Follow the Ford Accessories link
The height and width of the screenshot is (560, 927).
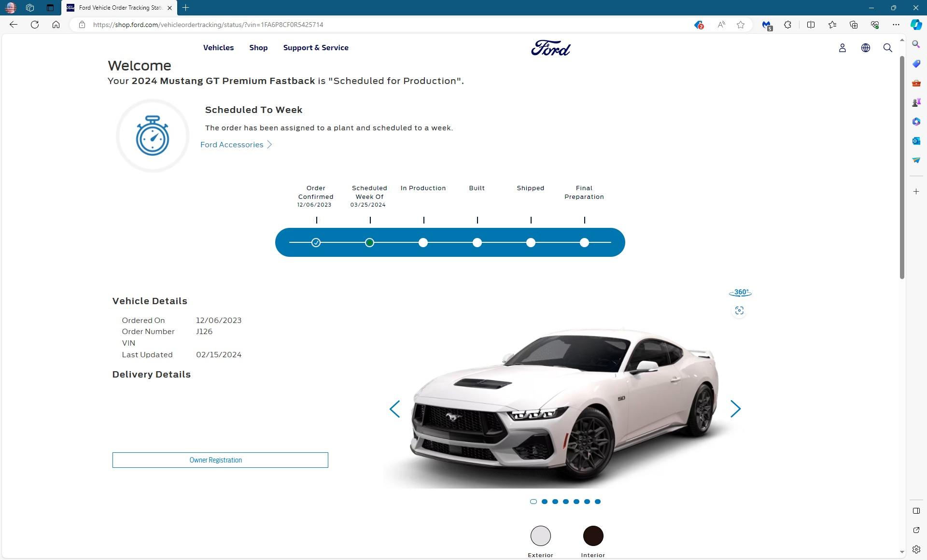[236, 145]
